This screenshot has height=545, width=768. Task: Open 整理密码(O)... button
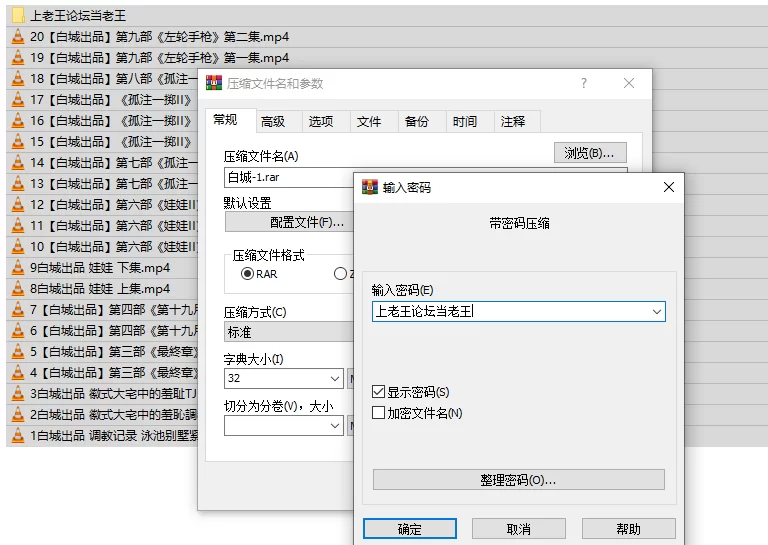click(519, 480)
